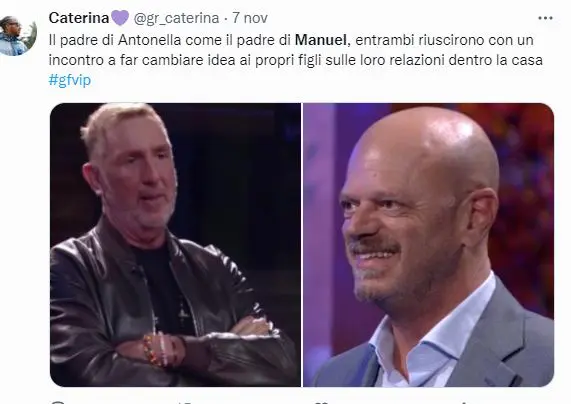Image resolution: width=571 pixels, height=404 pixels.
Task: Click the white divider between the two photos
Action: [302, 245]
